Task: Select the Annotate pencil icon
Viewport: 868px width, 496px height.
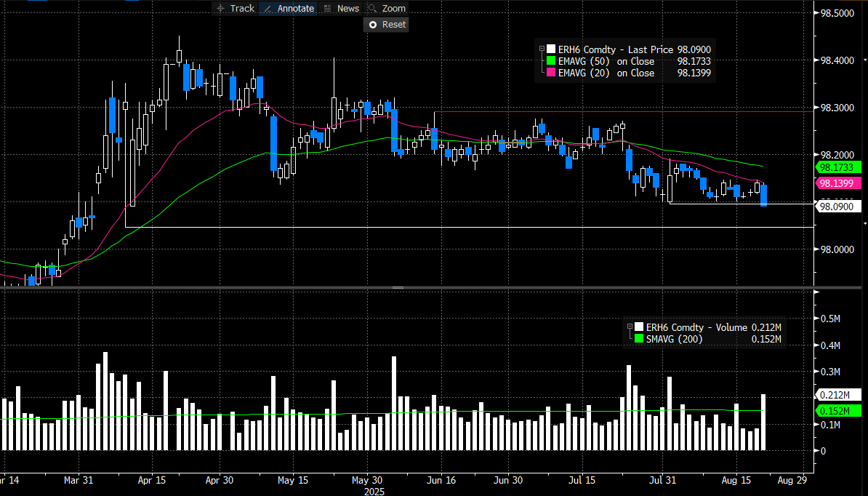Action: coord(266,8)
